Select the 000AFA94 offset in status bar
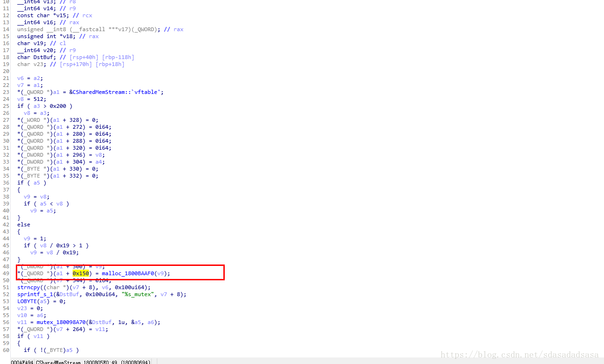604x364 pixels. pyautogui.click(x=22, y=361)
